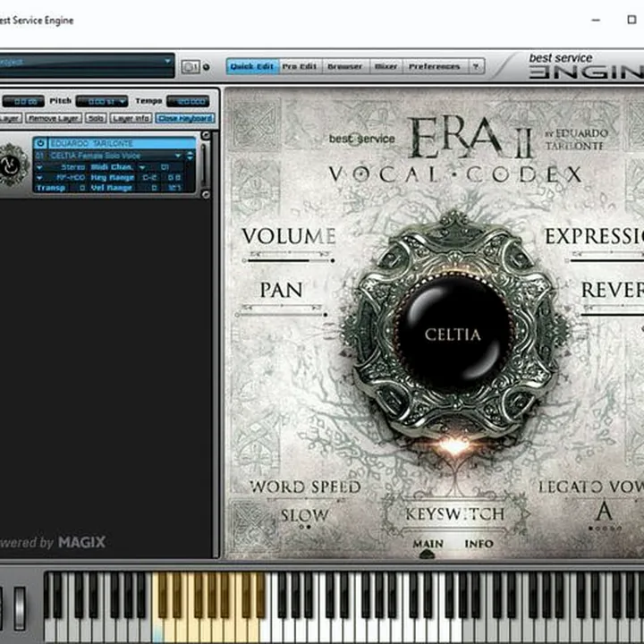Image resolution: width=644 pixels, height=644 pixels.
Task: Open the Pro Edit tab
Action: [300, 66]
